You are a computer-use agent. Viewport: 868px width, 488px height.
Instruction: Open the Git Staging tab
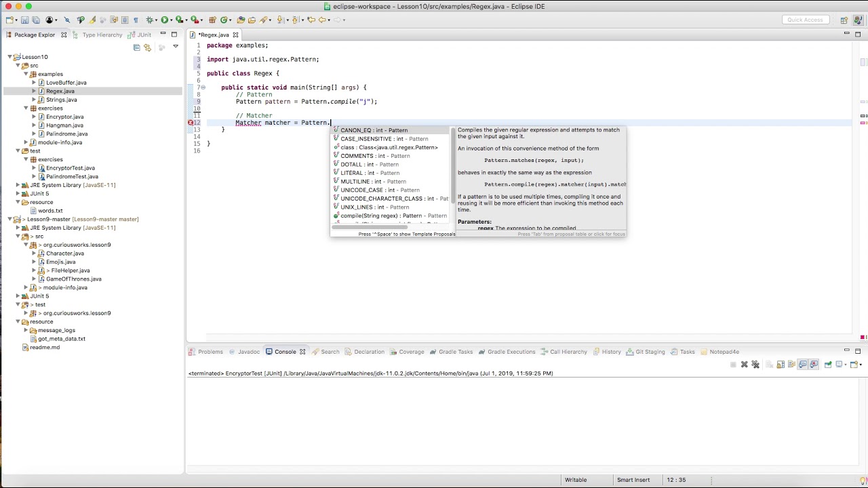646,352
